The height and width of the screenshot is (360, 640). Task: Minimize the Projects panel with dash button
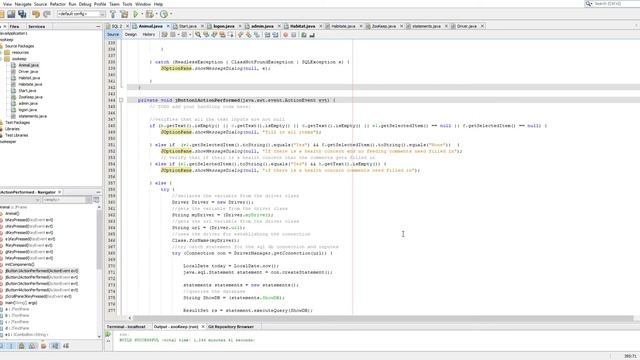[x=98, y=27]
